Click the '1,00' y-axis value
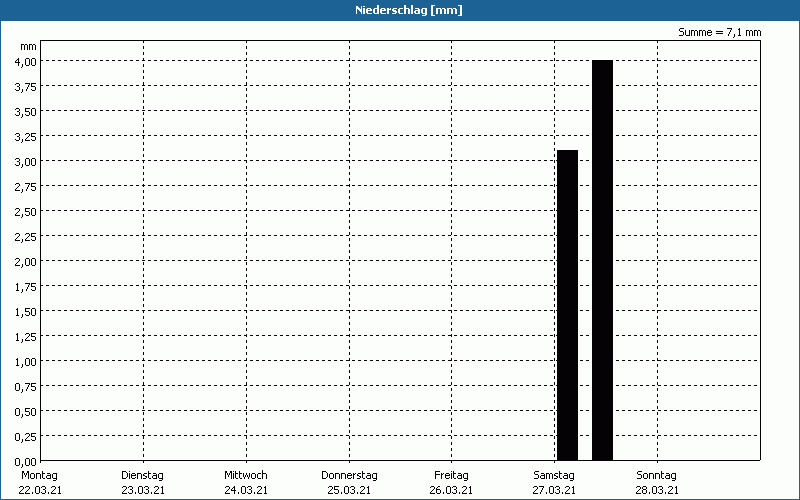Image resolution: width=800 pixels, height=500 pixels. pyautogui.click(x=26, y=362)
